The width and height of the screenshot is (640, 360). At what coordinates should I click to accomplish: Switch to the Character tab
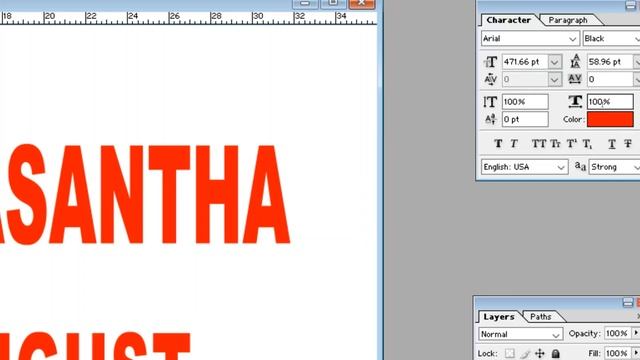point(509,20)
